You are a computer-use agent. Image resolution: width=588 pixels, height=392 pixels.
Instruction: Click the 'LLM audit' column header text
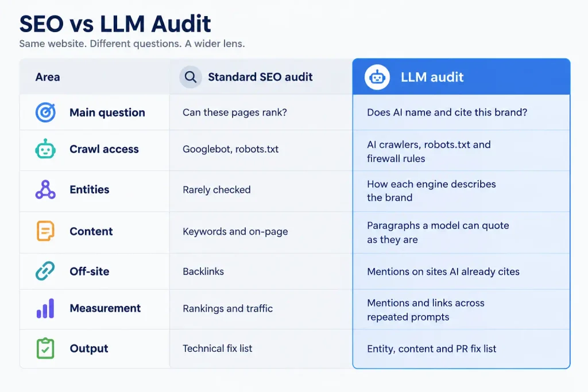point(432,77)
